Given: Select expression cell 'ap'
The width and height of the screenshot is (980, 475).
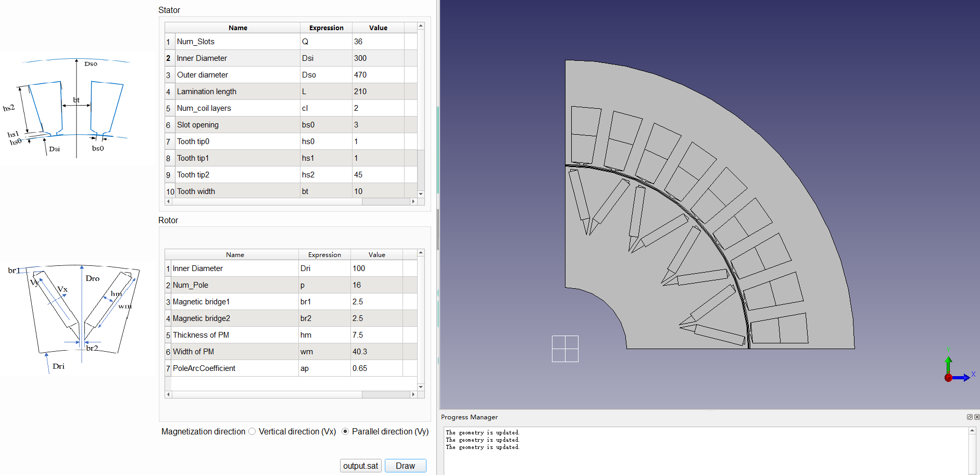Looking at the screenshot, I should tap(325, 368).
